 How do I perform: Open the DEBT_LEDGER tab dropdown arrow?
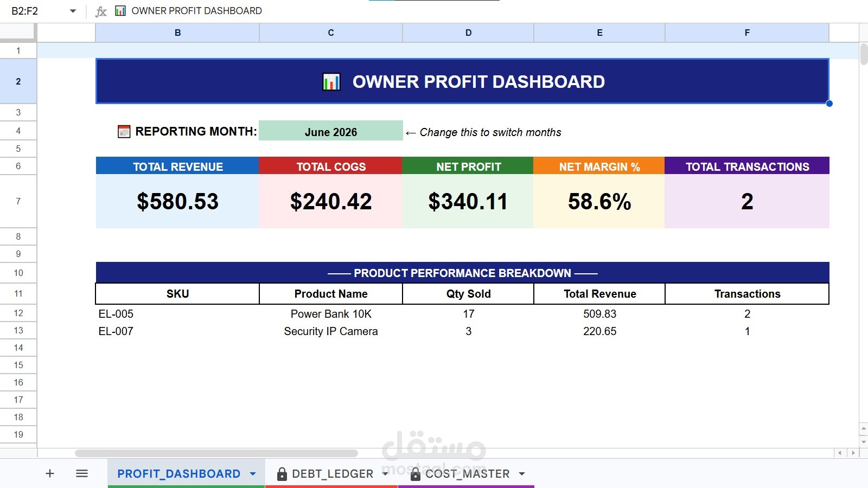point(385,474)
